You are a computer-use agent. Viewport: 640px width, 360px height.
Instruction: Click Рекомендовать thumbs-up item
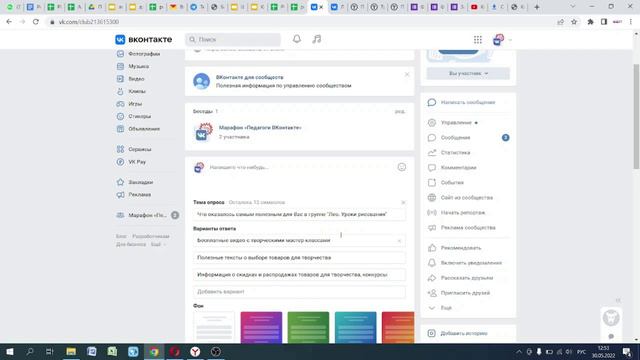pos(461,248)
